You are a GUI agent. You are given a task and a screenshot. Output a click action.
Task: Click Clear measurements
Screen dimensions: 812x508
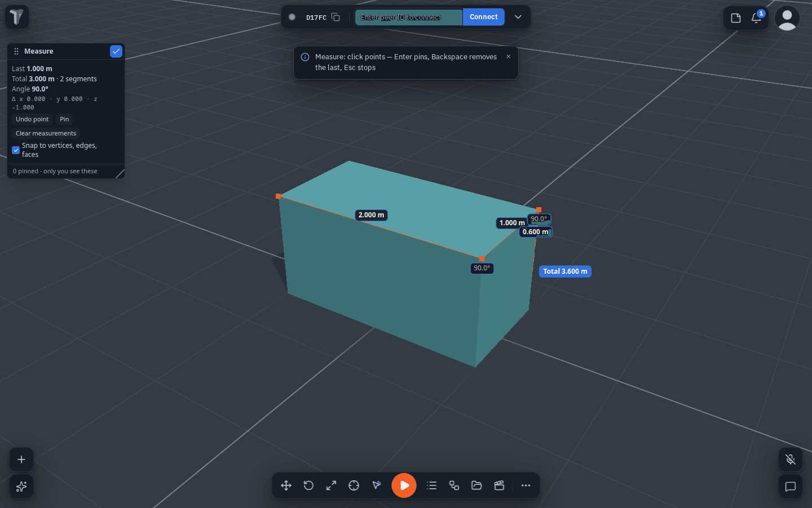[x=46, y=133]
